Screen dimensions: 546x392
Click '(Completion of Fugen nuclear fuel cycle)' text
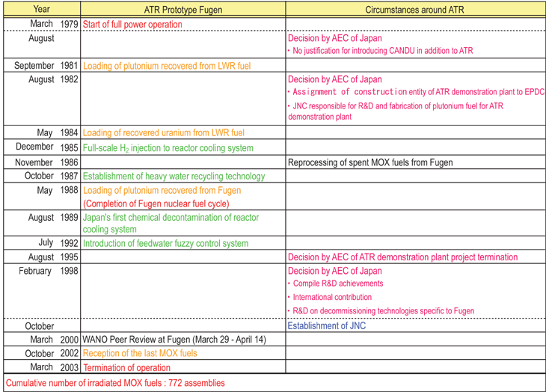[x=156, y=203]
